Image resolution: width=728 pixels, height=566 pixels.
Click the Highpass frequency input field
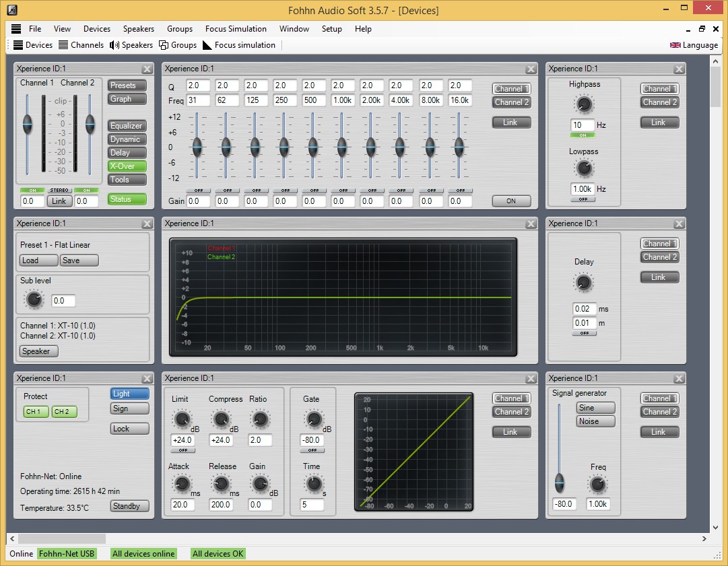coord(583,125)
